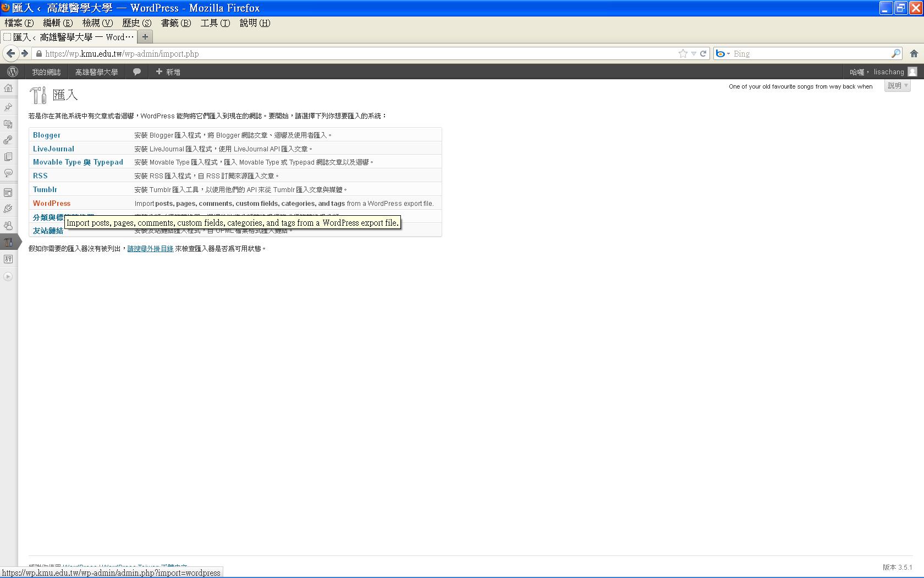Click the lock icon in address bar
The width and height of the screenshot is (924, 578).
[39, 53]
